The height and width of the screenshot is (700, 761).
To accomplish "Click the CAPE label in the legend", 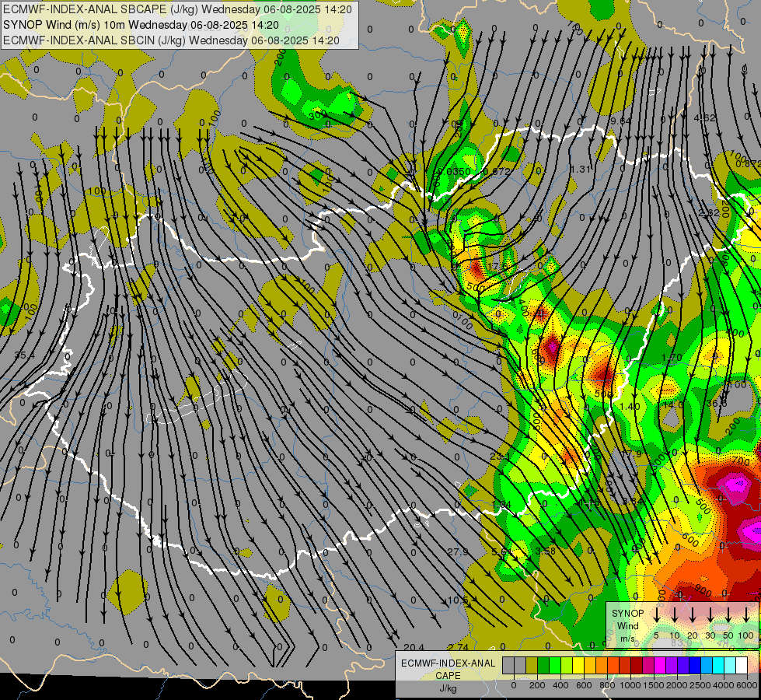I will pyautogui.click(x=448, y=676).
